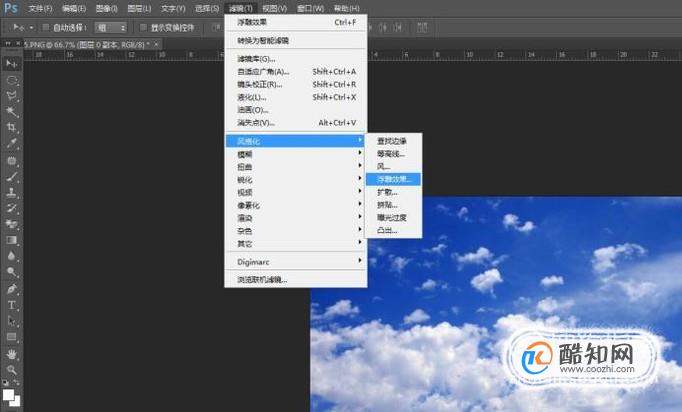Choose 油画(O)... filter
Screen dimensions: 682x412
pos(296,110)
